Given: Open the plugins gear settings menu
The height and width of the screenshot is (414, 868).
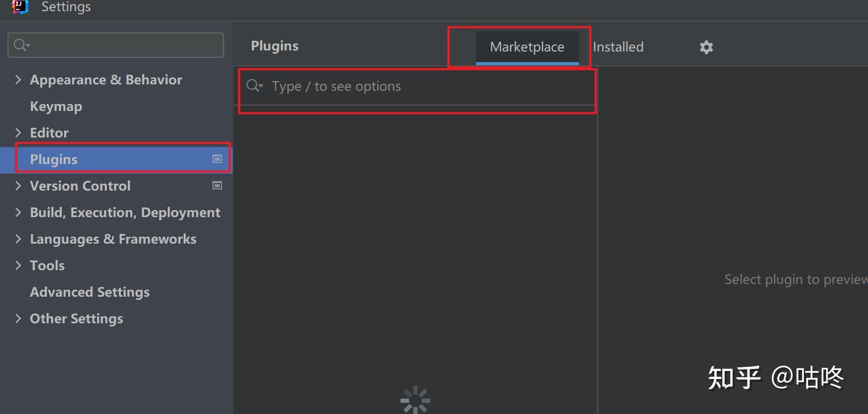Looking at the screenshot, I should [706, 47].
